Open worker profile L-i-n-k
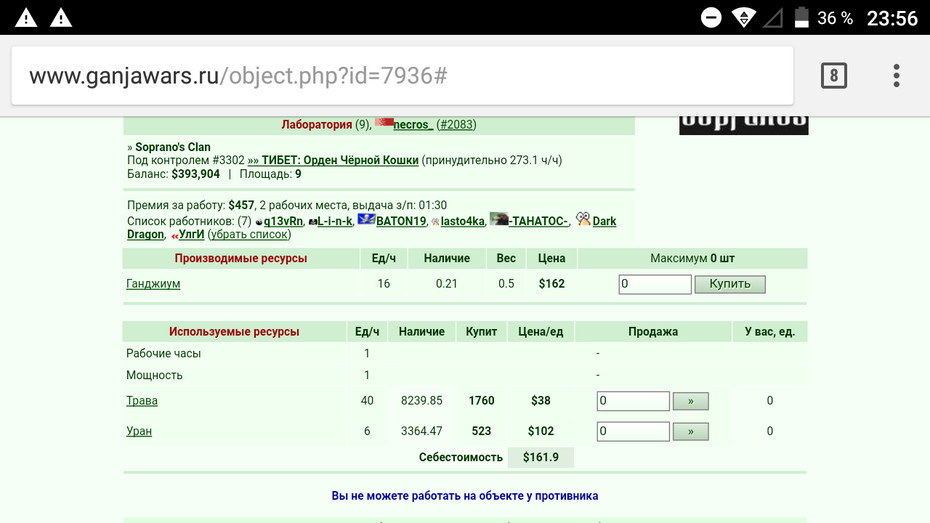 coord(335,221)
